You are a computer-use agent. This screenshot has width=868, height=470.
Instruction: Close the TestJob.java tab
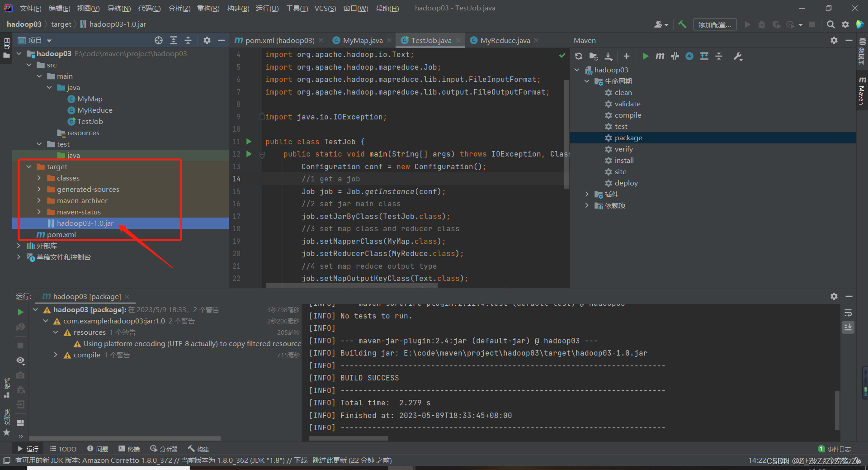click(x=458, y=40)
